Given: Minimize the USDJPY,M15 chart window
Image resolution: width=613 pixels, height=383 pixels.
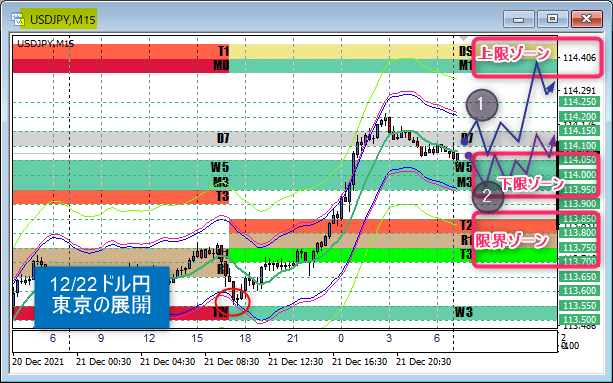Looking at the screenshot, I should (x=518, y=19).
